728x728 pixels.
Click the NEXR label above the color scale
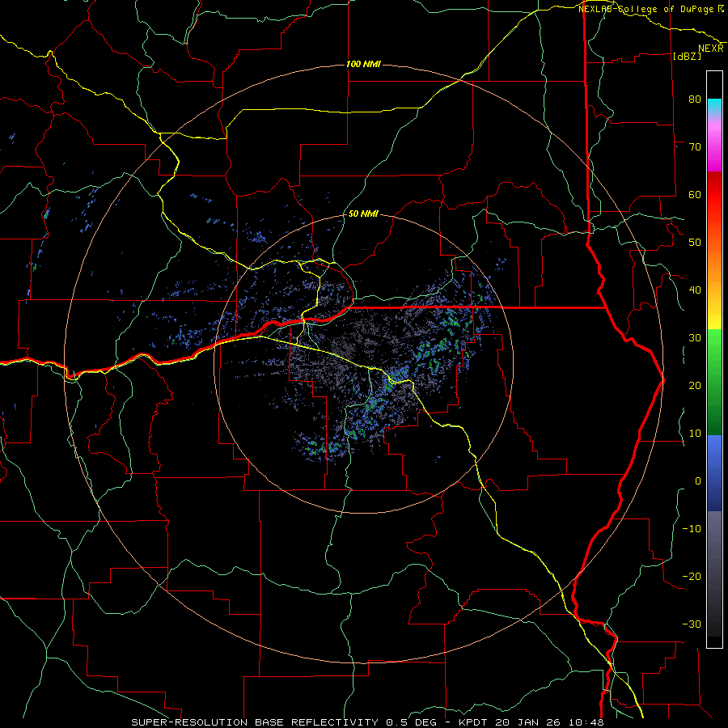(x=711, y=49)
